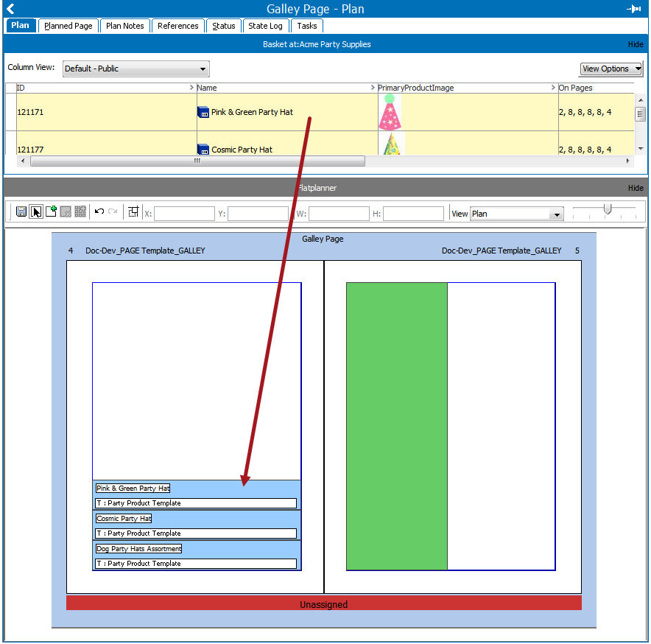This screenshot has height=644, width=651.
Task: Click the add new box icon
Action: [51, 211]
